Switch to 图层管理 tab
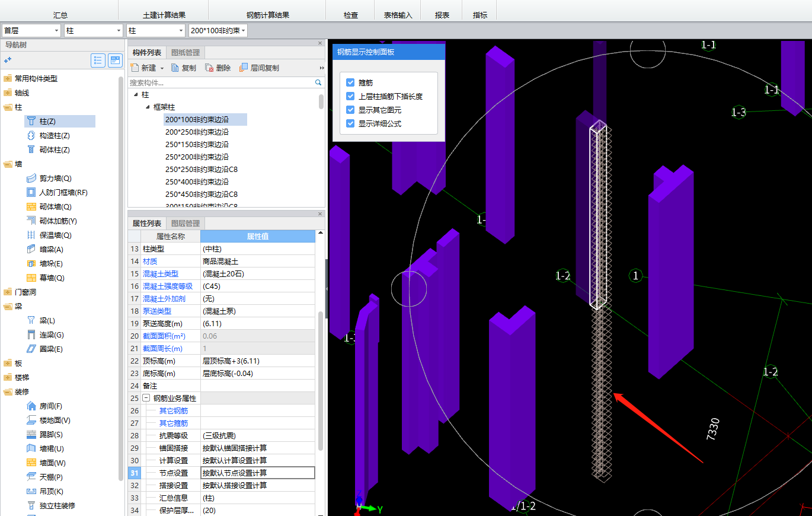812x516 pixels. [185, 223]
